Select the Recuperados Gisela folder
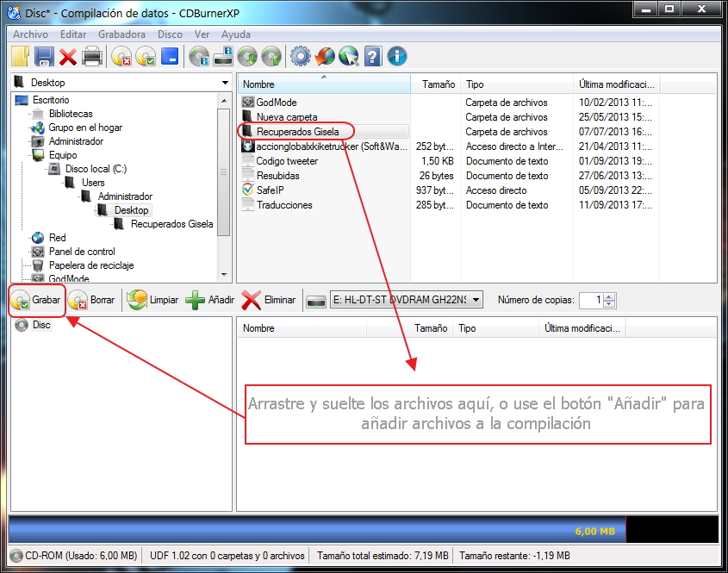The image size is (728, 573). 299,131
